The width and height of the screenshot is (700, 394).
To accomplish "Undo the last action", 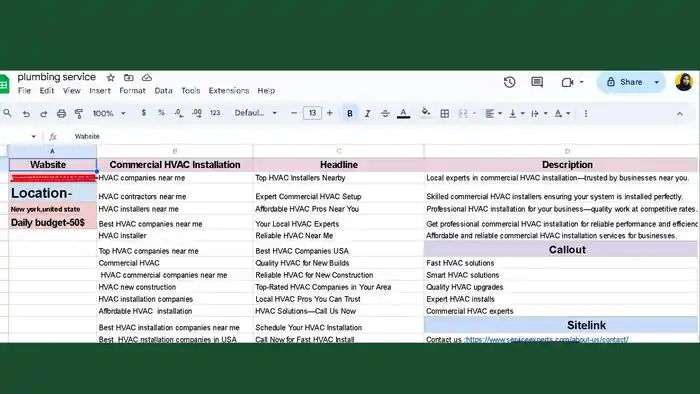I will (x=26, y=114).
